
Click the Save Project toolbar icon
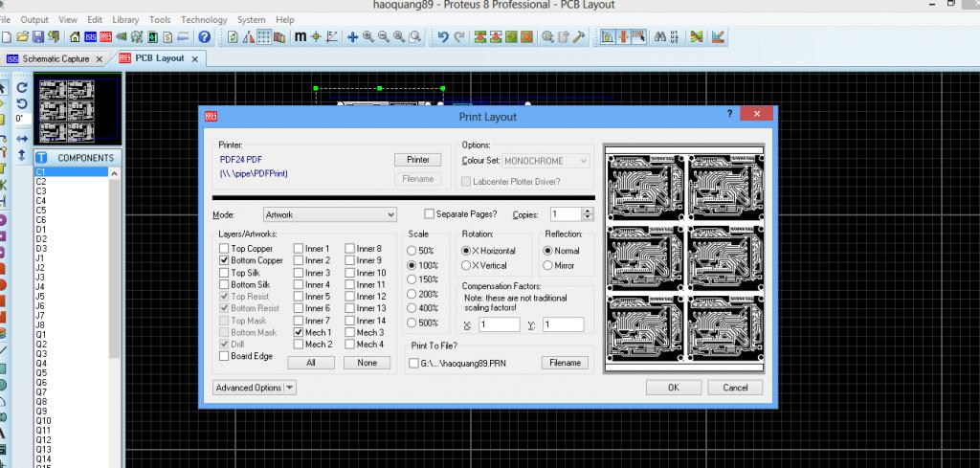point(38,37)
